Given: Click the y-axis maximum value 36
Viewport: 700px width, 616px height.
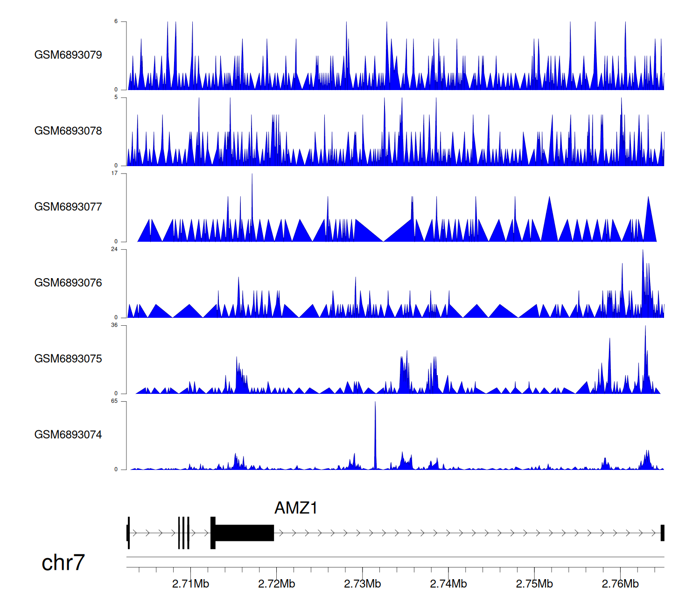Looking at the screenshot, I should tap(114, 325).
